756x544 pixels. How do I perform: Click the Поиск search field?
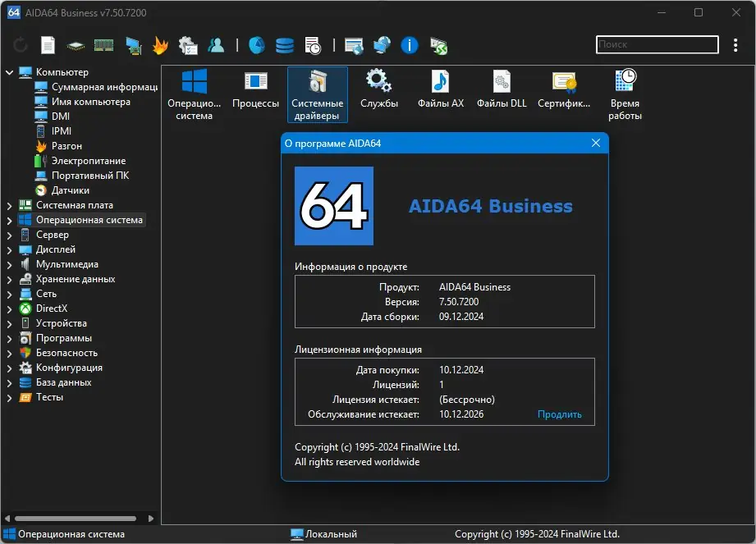click(656, 44)
